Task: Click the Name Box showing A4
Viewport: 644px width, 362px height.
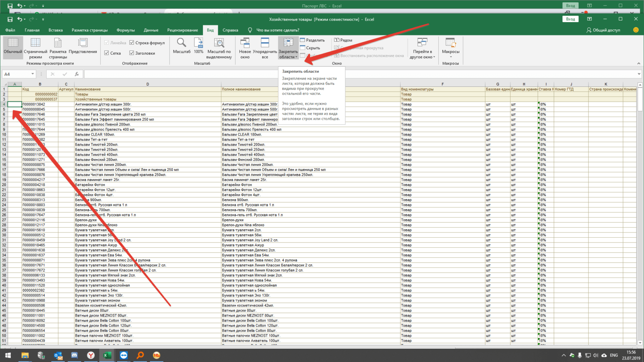Action: [16, 74]
